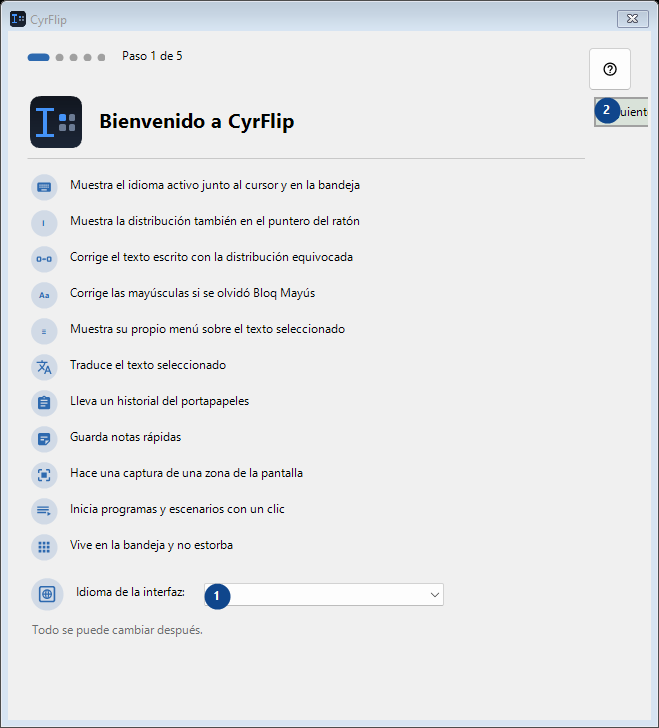Screen dimensions: 659x728
Task: Click the keyboard language indicator icon
Action: 44,187
